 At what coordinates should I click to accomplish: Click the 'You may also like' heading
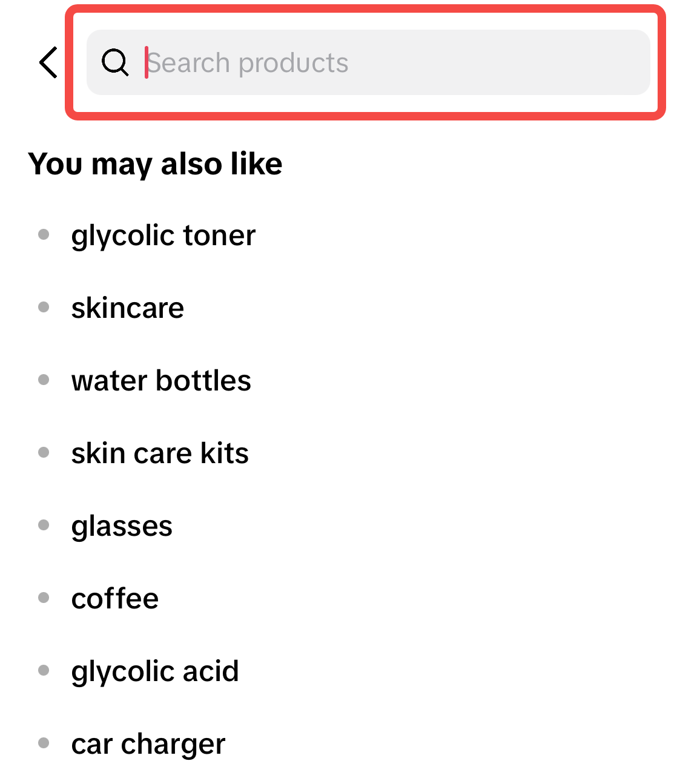(156, 164)
